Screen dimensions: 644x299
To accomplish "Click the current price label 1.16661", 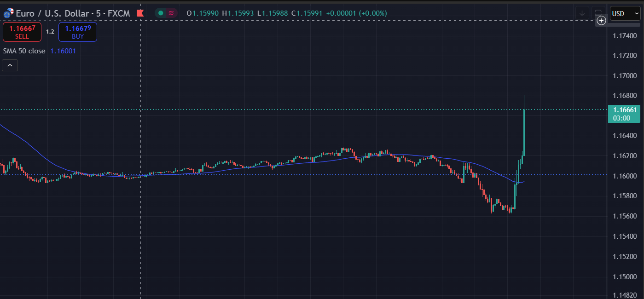I will tap(624, 114).
